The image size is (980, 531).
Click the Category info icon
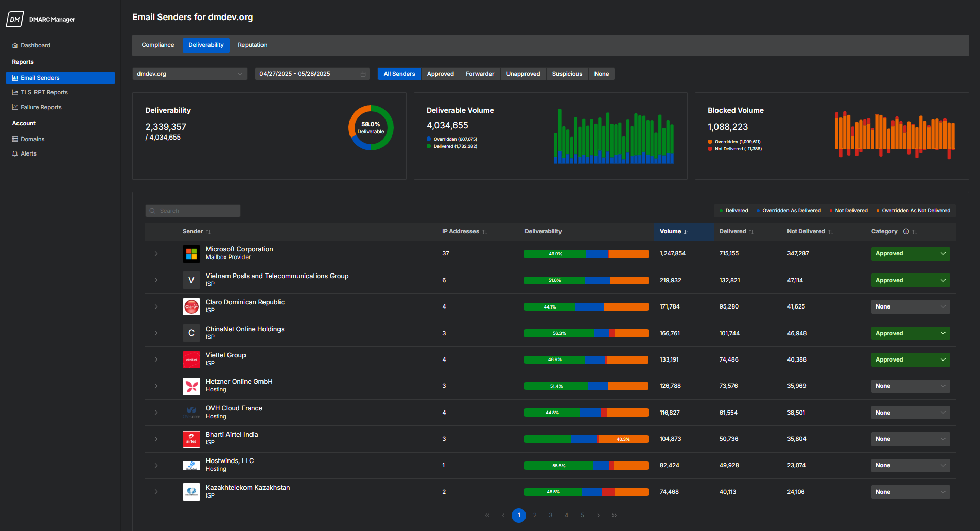click(x=906, y=232)
